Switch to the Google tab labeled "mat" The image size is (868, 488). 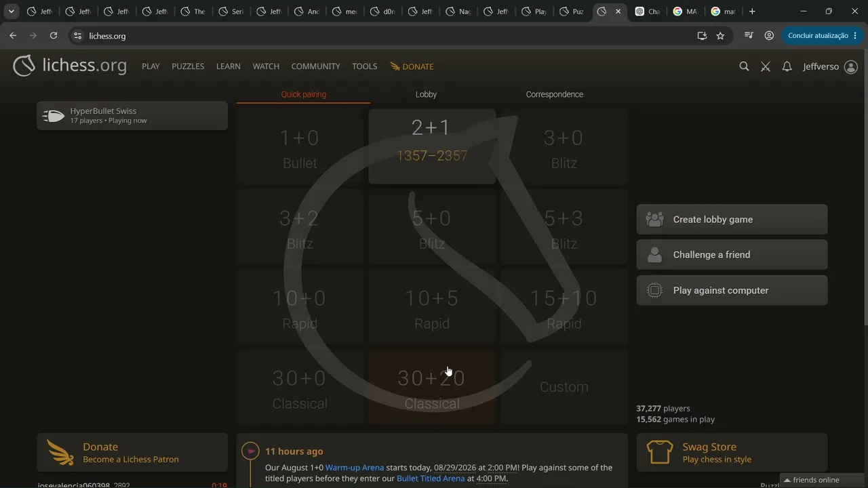pyautogui.click(x=724, y=12)
